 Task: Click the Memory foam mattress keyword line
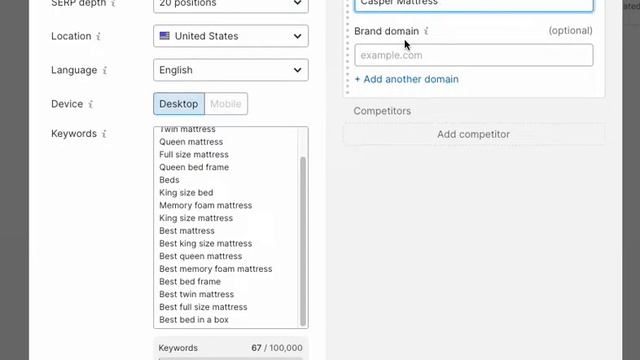tap(205, 205)
